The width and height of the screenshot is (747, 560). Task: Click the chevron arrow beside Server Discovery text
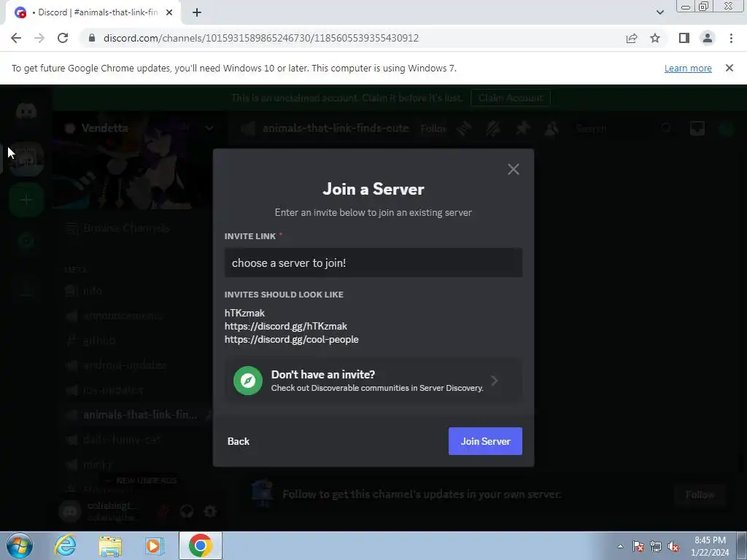click(x=495, y=381)
